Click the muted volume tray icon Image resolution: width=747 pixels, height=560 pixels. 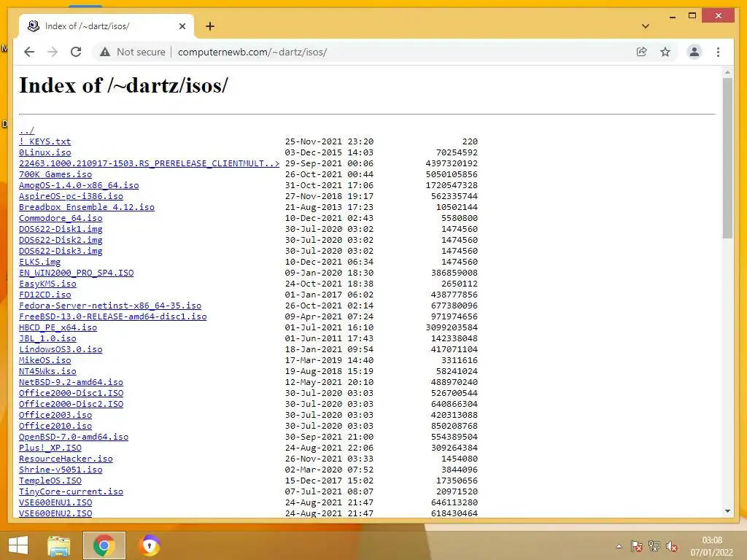pos(672,546)
